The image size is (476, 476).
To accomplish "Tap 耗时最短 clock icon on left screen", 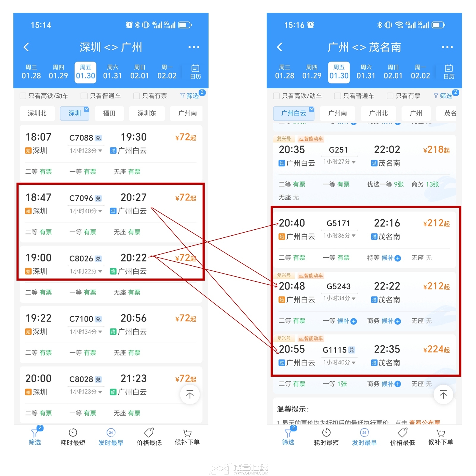I will click(x=73, y=433).
